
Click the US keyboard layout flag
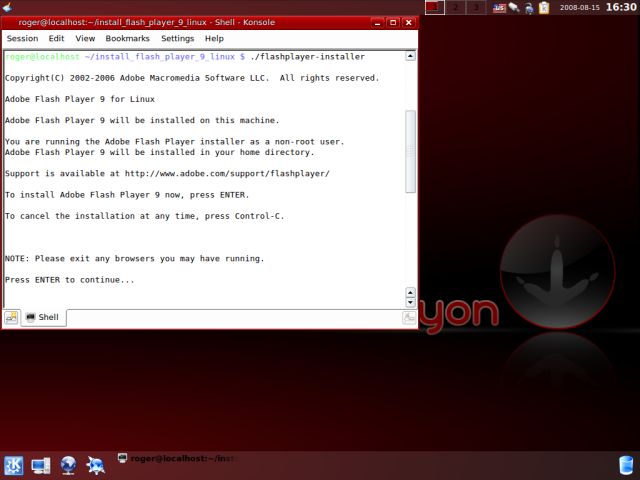tap(499, 8)
